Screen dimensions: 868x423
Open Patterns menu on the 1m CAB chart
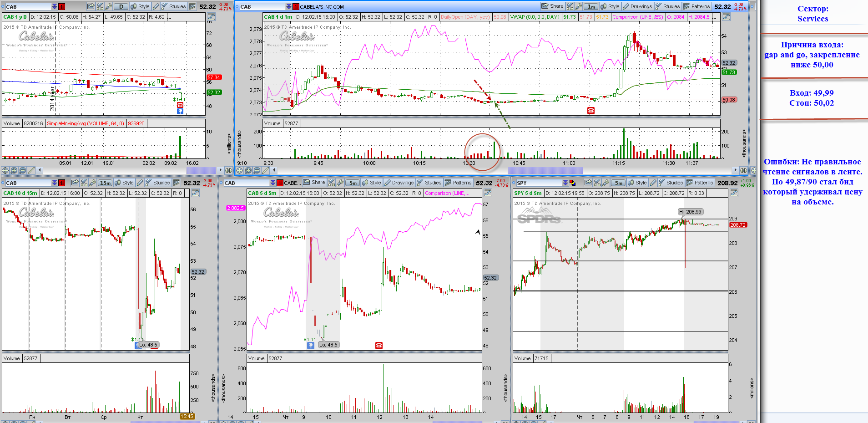click(x=696, y=6)
